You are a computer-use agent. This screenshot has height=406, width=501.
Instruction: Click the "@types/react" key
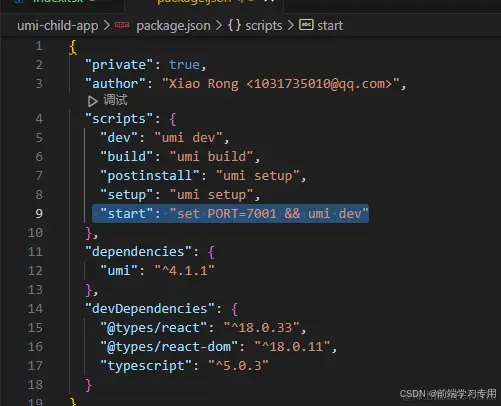pyautogui.click(x=154, y=328)
